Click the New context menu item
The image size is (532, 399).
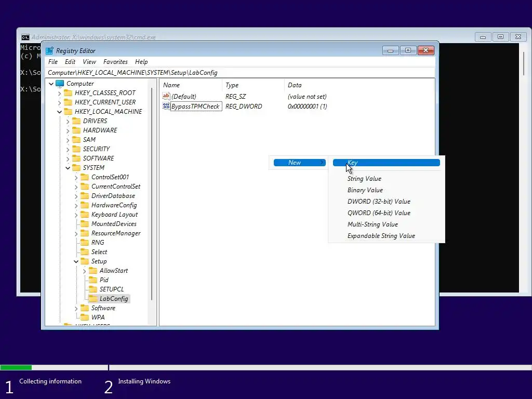point(300,163)
